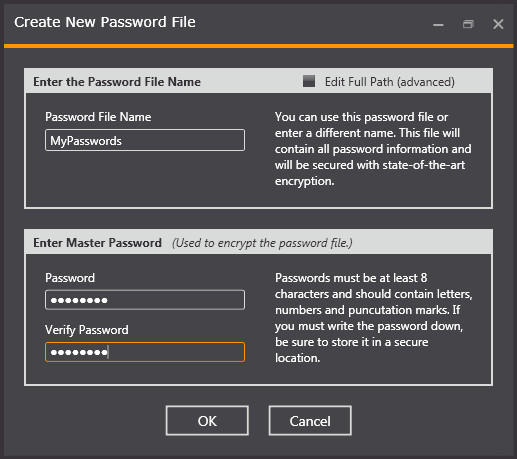Click the restore window icon
Screen dimensions: 517x459
(468, 24)
